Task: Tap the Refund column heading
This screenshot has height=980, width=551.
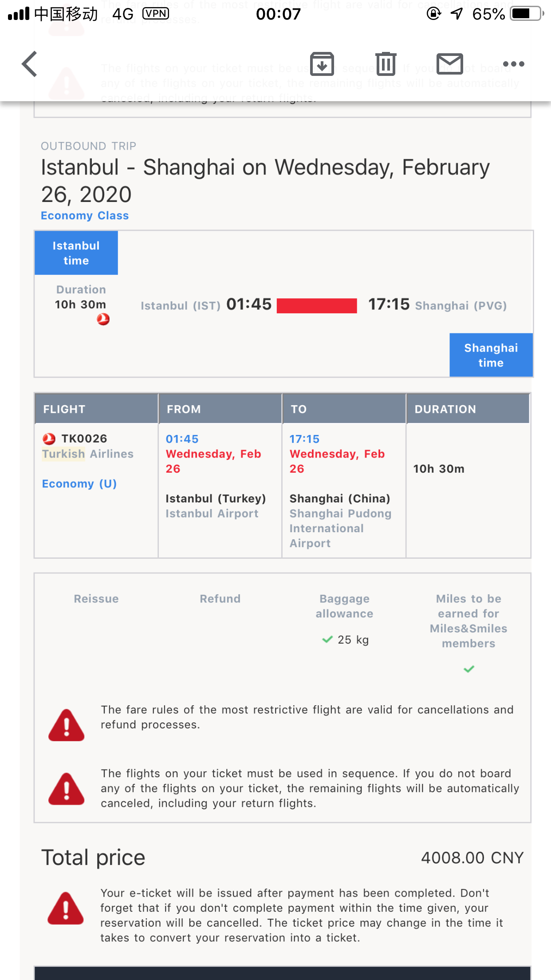Action: pyautogui.click(x=220, y=599)
